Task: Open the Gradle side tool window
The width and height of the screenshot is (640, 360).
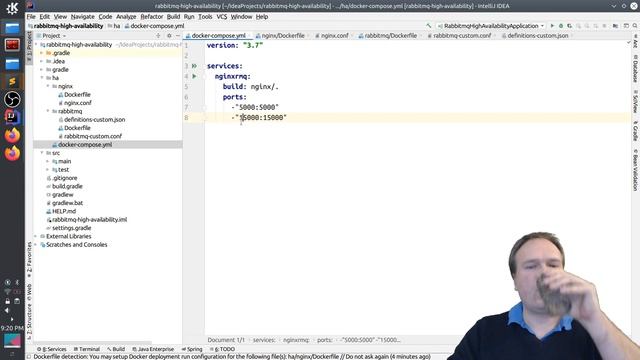Action: (635, 131)
